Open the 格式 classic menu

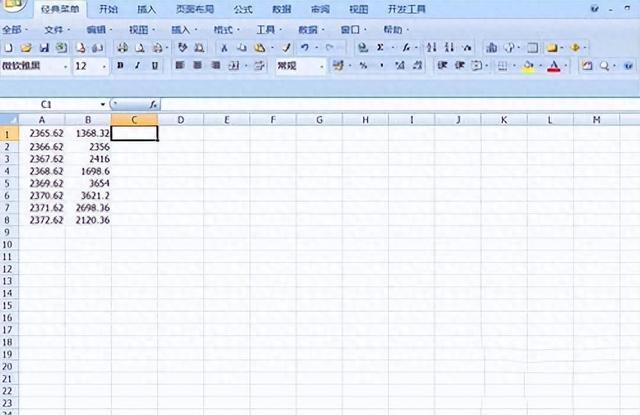coord(227,30)
